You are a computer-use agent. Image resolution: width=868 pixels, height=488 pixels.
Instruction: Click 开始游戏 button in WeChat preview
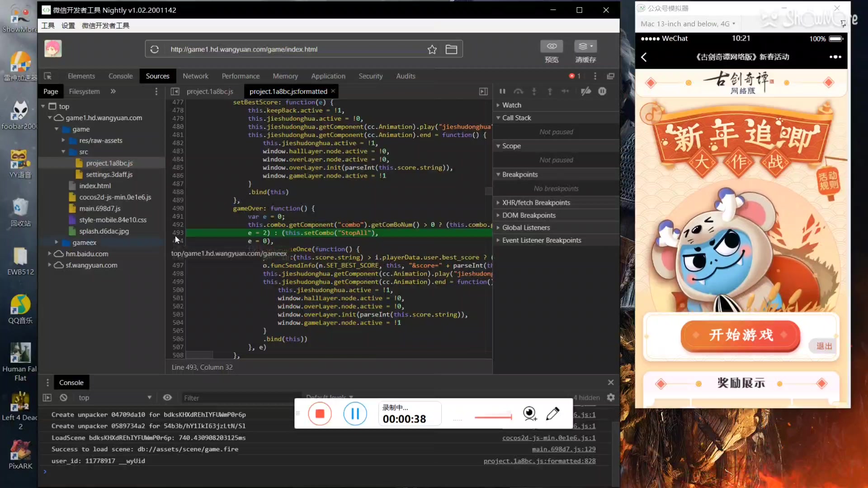click(741, 335)
